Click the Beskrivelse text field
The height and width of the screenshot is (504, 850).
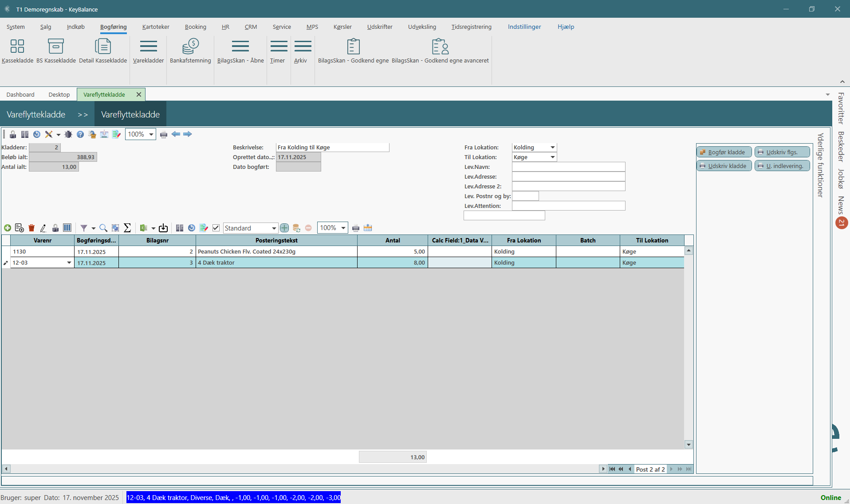click(332, 147)
